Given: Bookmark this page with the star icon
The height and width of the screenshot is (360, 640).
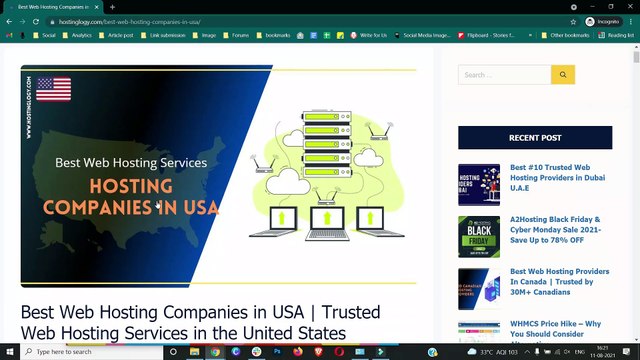Looking at the screenshot, I should tap(573, 22).
